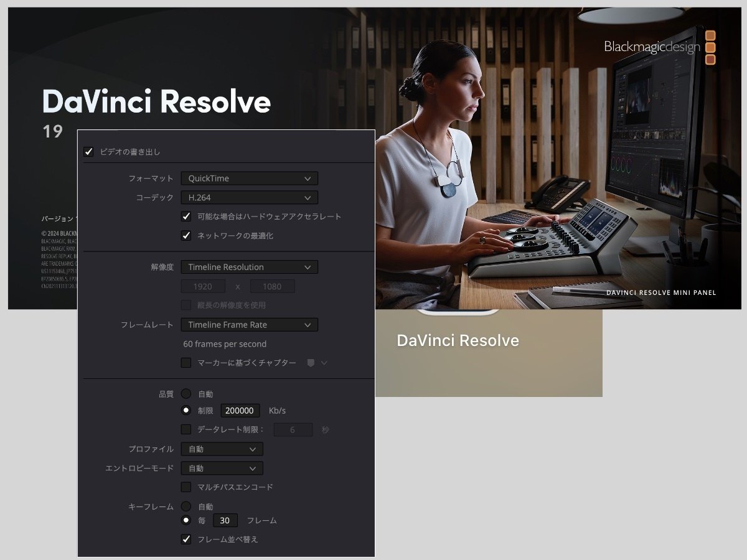This screenshot has width=747, height=560.
Task: Click the 1080 height field
Action: (x=273, y=287)
